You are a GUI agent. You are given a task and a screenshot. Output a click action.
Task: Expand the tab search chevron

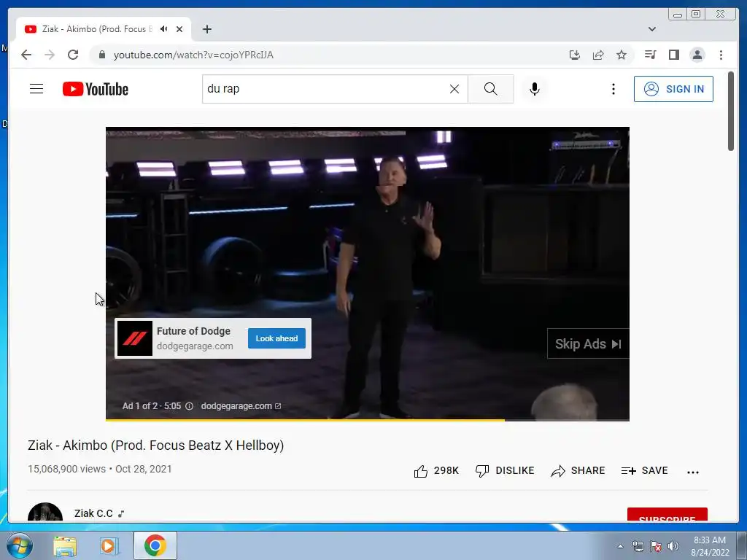pyautogui.click(x=651, y=29)
